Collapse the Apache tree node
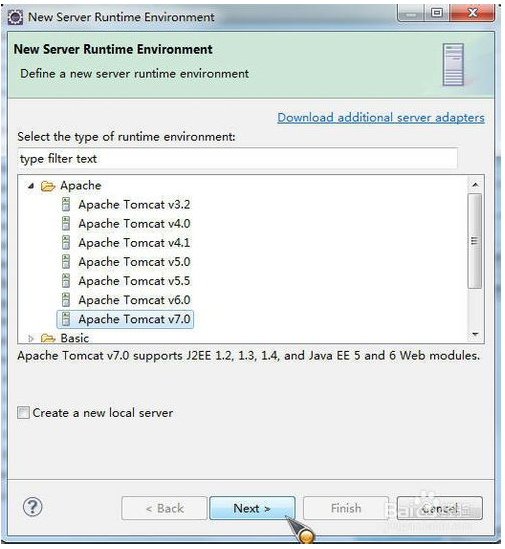Image resolution: width=505 pixels, height=549 pixels. 31,186
